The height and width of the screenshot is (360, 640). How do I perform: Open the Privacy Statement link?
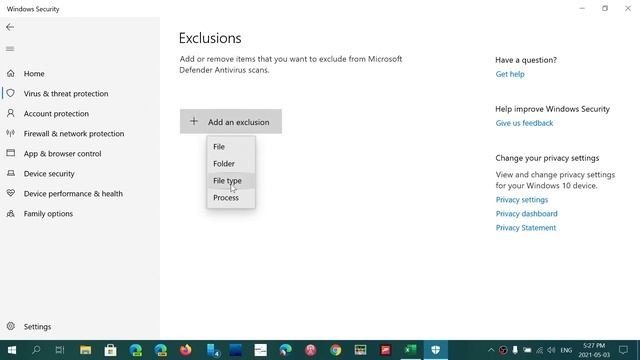pyautogui.click(x=526, y=227)
